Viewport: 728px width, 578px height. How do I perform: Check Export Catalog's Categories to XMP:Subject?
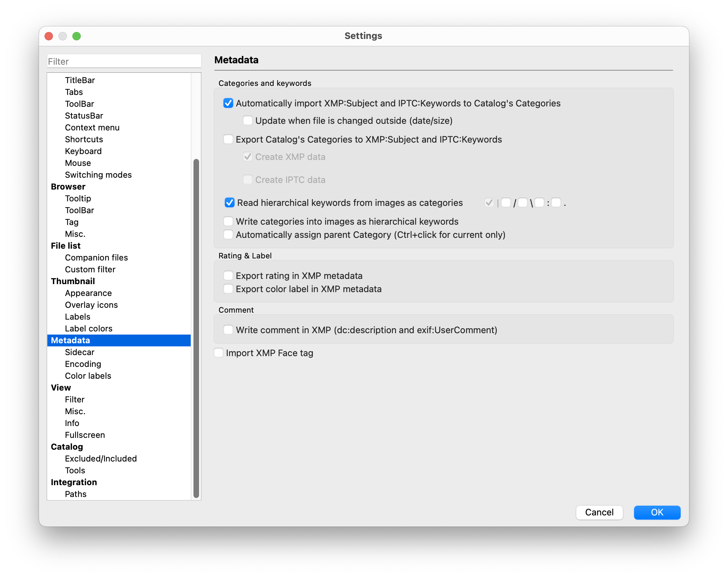pyautogui.click(x=228, y=139)
